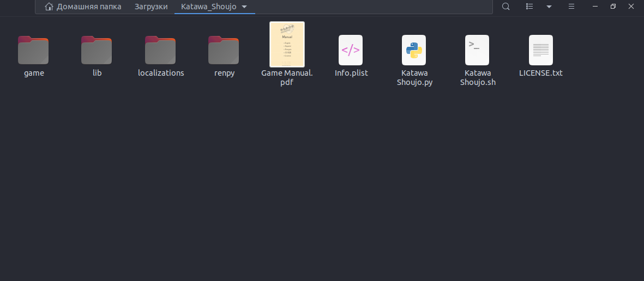The height and width of the screenshot is (281, 644).
Task: Click Katawa_Shoujo path bar segment
Action: [209, 7]
